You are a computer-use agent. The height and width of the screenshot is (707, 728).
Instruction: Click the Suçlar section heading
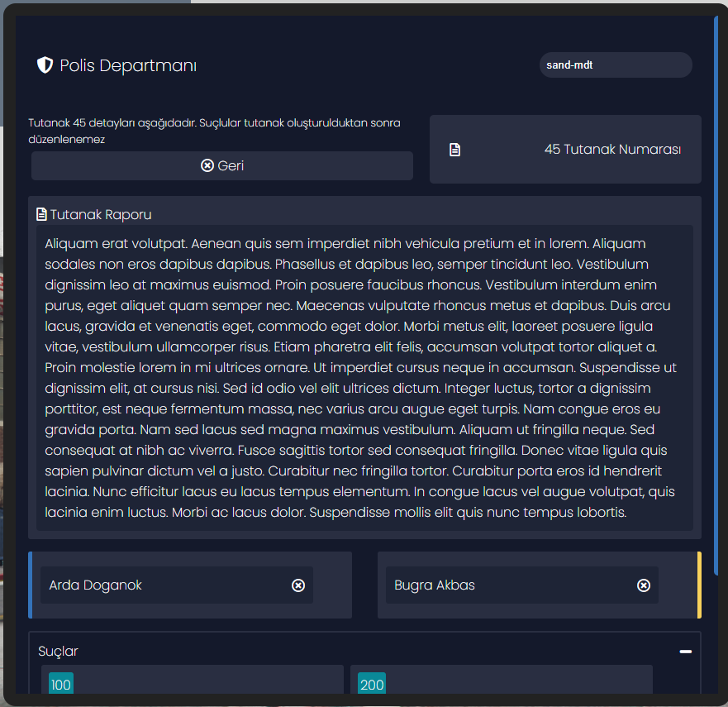pyautogui.click(x=58, y=652)
